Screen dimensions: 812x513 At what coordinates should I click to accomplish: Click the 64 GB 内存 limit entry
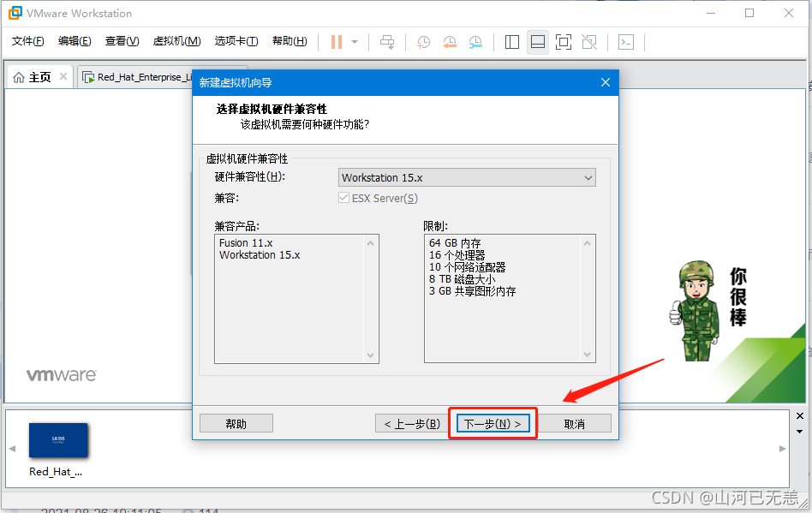pos(455,242)
